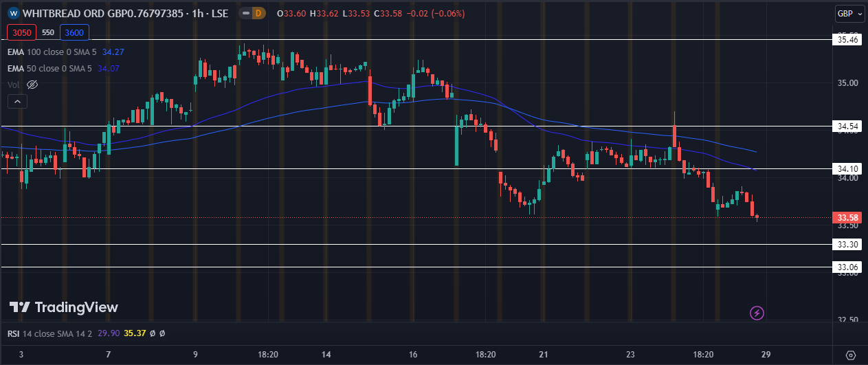This screenshot has width=868, height=365.
Task: Click the EMA 100 value 34.27
Action: [x=113, y=52]
